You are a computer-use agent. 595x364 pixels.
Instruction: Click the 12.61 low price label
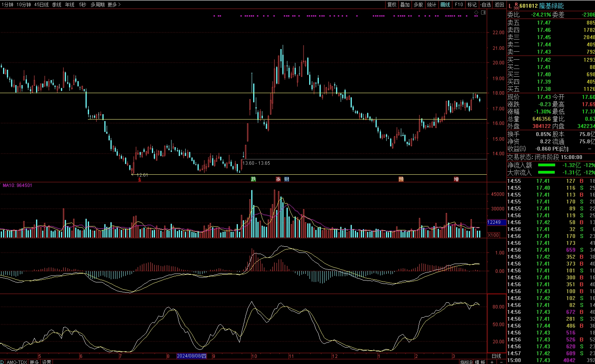click(x=142, y=175)
